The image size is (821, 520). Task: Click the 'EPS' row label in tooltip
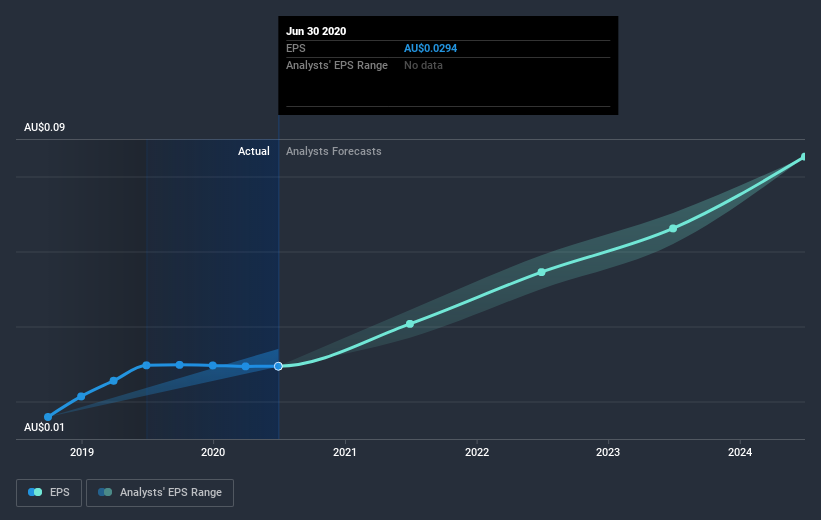pos(295,48)
